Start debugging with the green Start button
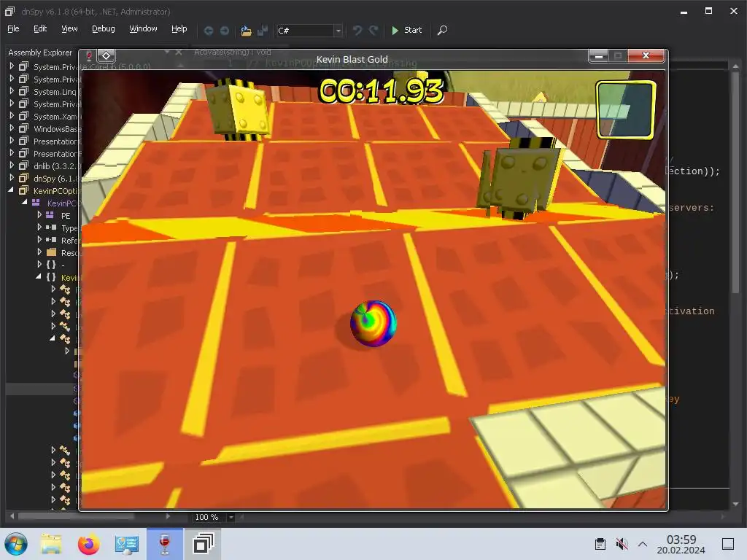The width and height of the screenshot is (747, 560). pos(406,30)
